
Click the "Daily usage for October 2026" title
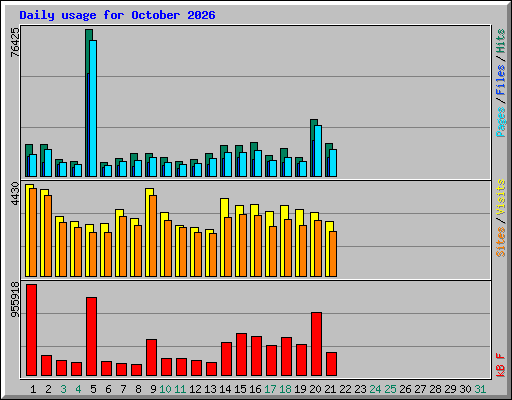117,15
